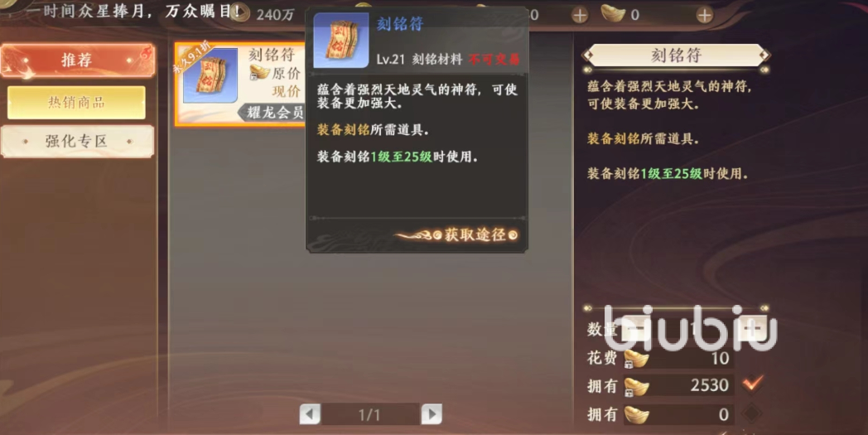Click the plus button left of ingot icon
This screenshot has height=435, width=868.
(580, 15)
